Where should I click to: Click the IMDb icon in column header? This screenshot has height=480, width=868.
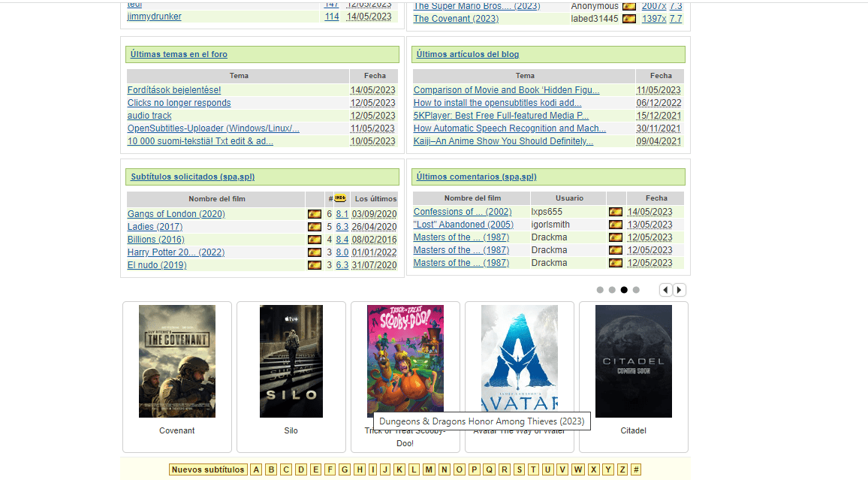pos(340,198)
